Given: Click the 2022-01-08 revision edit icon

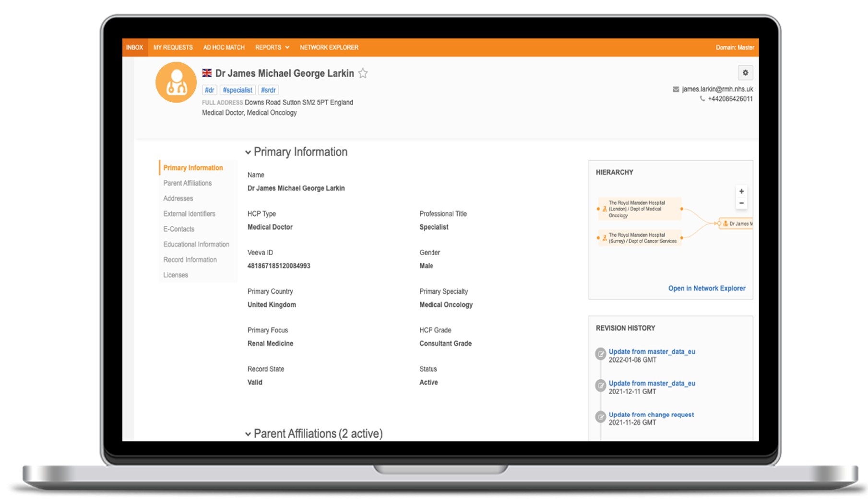Looking at the screenshot, I should tap(600, 354).
